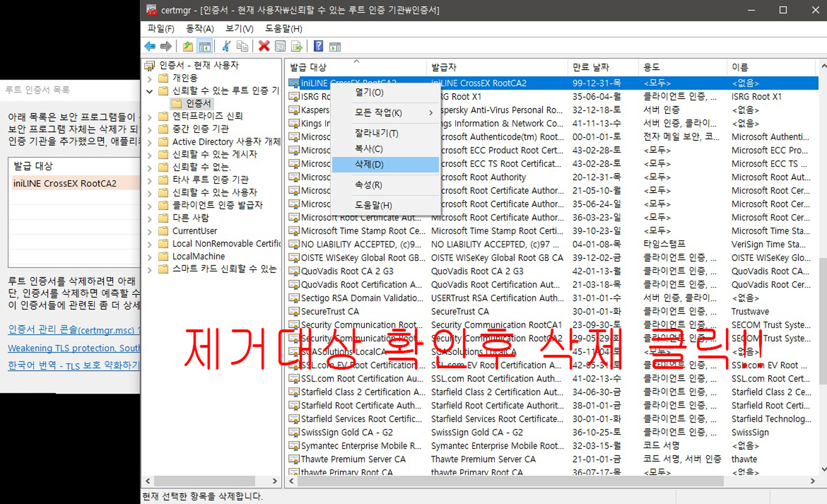Expand the 중간 인증 기관 folder
Image resolution: width=827 pixels, height=504 pixels.
pos(150,130)
